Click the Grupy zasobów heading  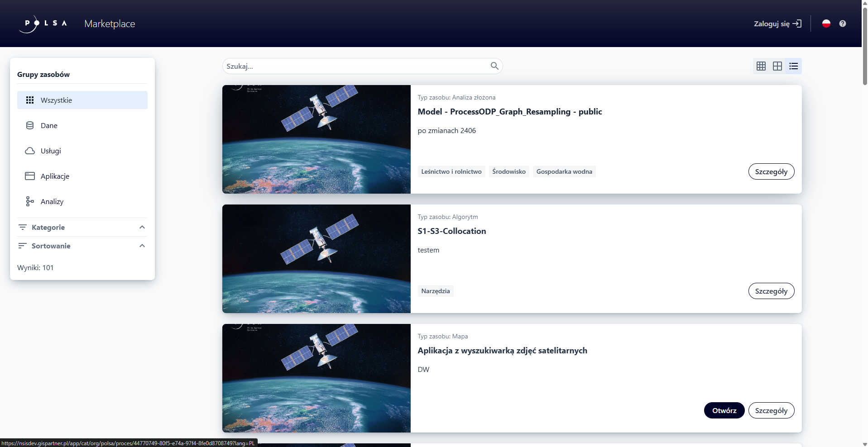(x=43, y=74)
